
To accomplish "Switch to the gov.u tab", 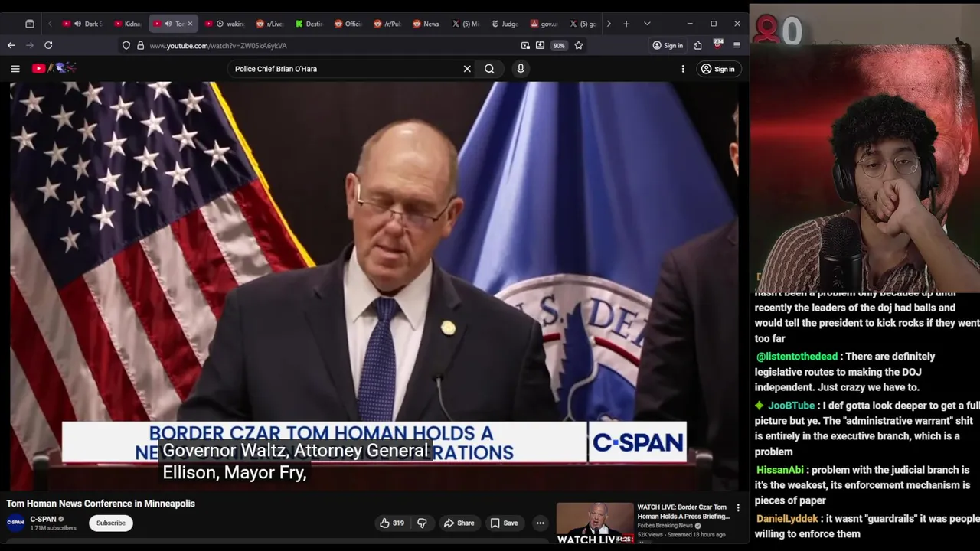I will tap(544, 24).
